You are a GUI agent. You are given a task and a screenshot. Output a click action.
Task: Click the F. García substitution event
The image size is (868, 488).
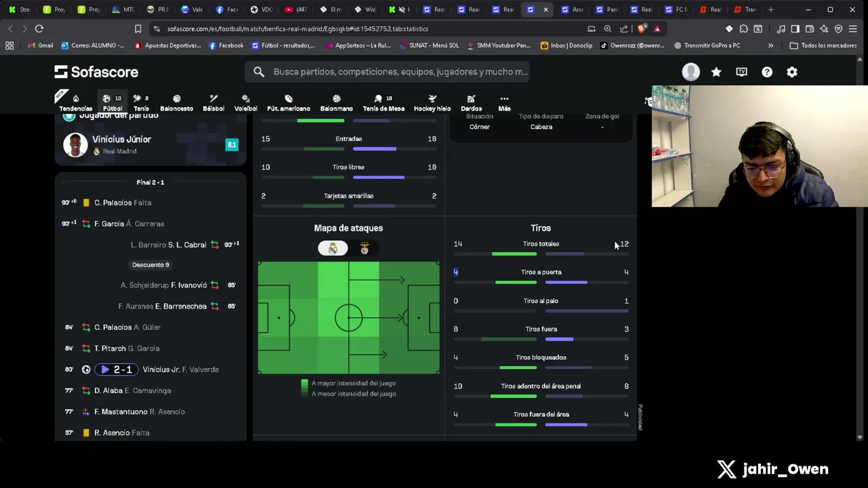[x=151, y=224]
